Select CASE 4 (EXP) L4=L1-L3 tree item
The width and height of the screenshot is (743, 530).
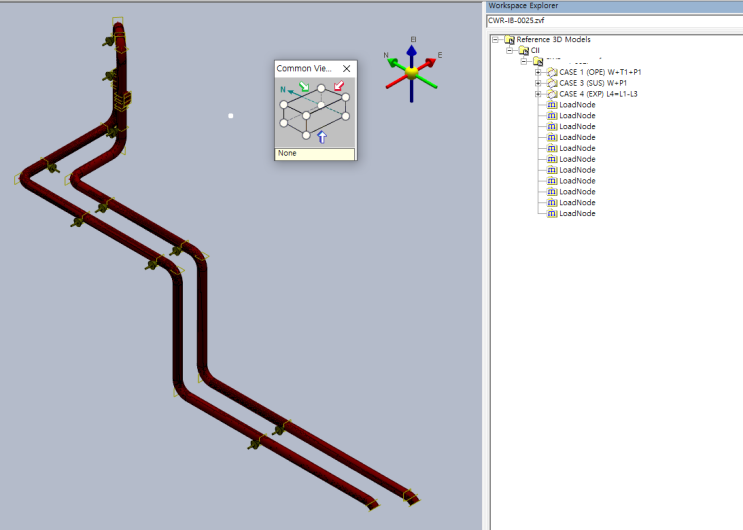[598, 94]
